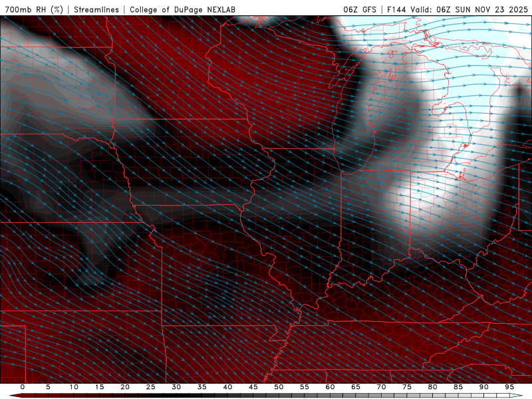The height and width of the screenshot is (399, 532).
Task: Click the colorbar label '70'
Action: pyautogui.click(x=381, y=387)
